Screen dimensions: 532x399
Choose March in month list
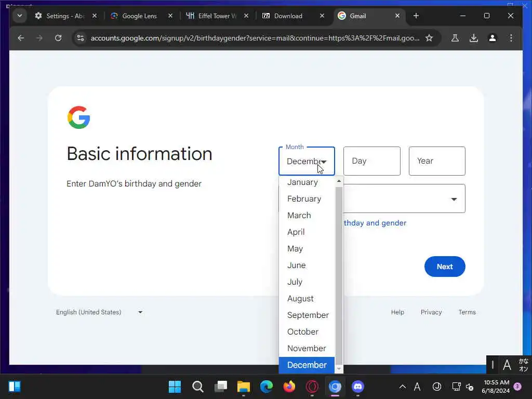point(307,216)
